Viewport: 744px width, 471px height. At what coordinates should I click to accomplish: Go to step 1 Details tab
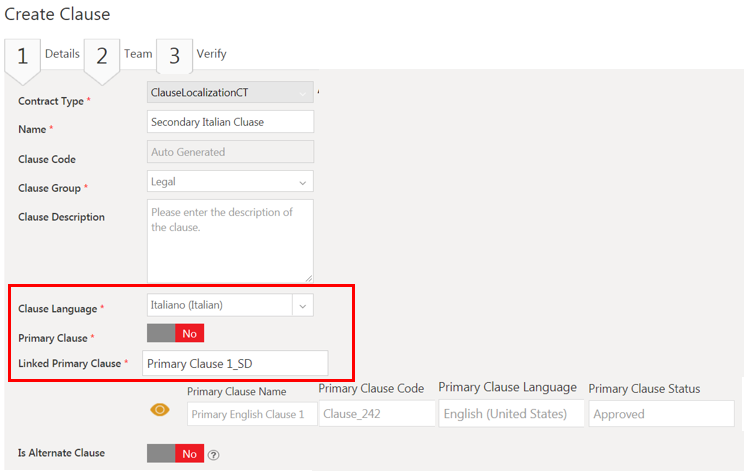coord(42,55)
